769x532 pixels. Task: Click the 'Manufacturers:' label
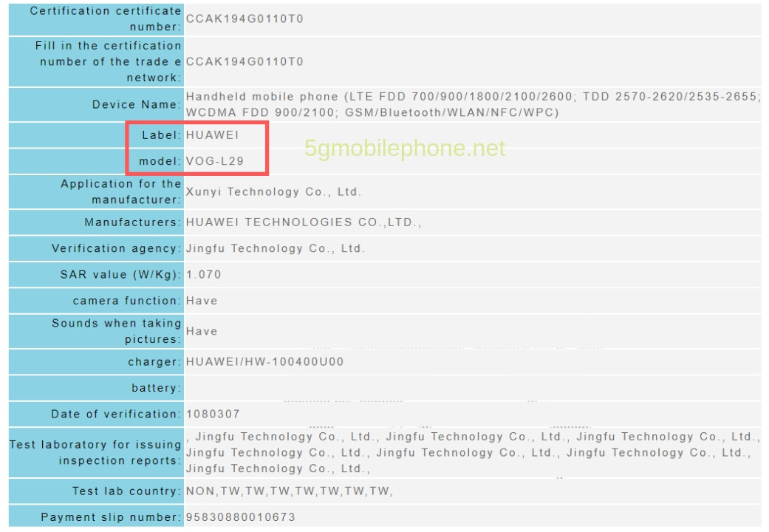132,222
